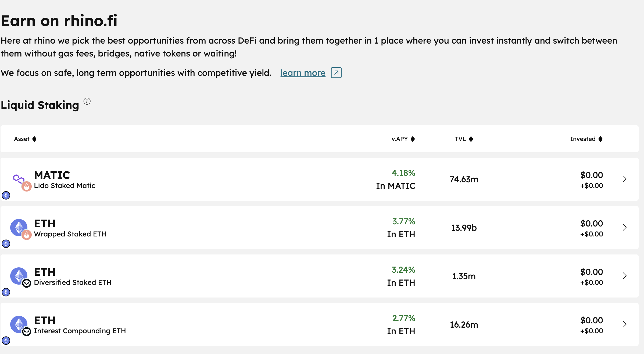Open the external link icon beside learn more
Viewport: 644px width, 354px height.
(336, 73)
